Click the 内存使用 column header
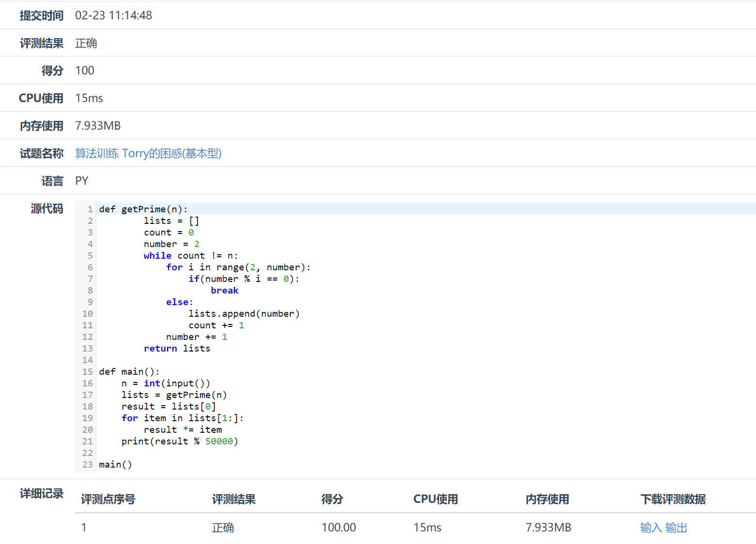Screen dimensions: 756x544 point(547,500)
